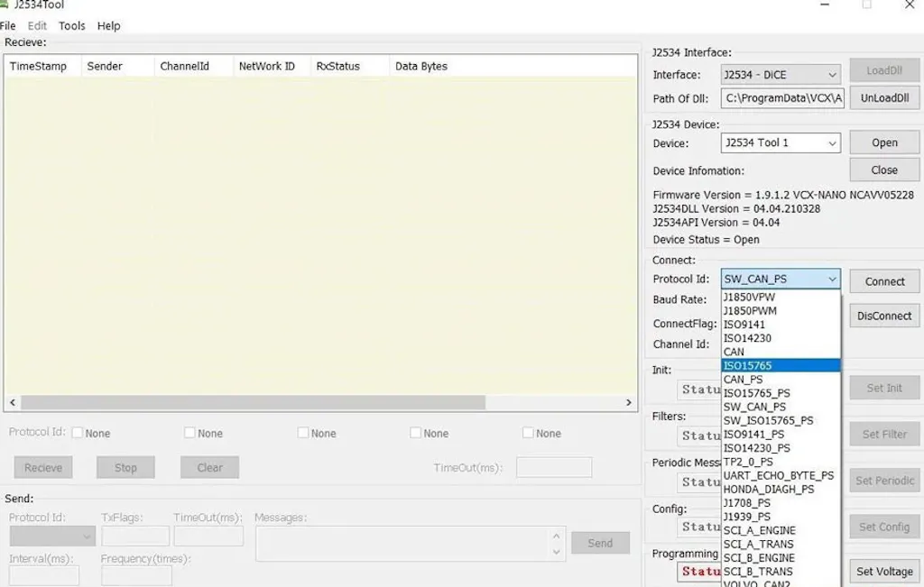924x587 pixels.
Task: Click the Data Bytes column header
Action: click(421, 67)
